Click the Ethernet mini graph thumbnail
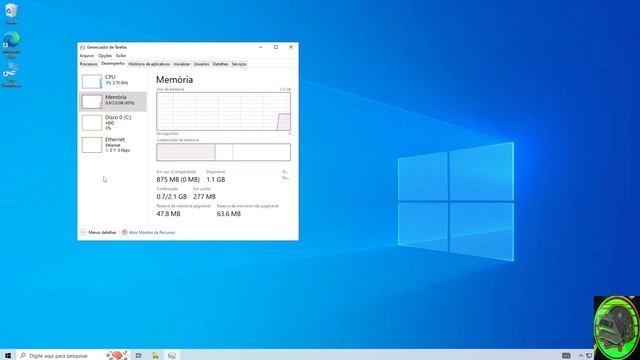Screen dimensions: 640x360 tap(92, 145)
